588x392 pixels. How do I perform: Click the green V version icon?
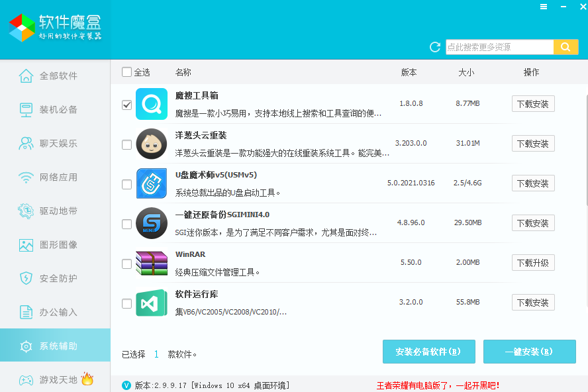tap(126, 385)
